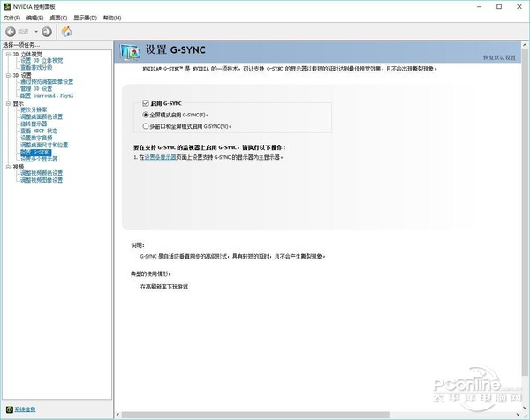The height and width of the screenshot is (420, 530).
Task: Click the 设置 G-SYNC page heading
Action: [176, 49]
